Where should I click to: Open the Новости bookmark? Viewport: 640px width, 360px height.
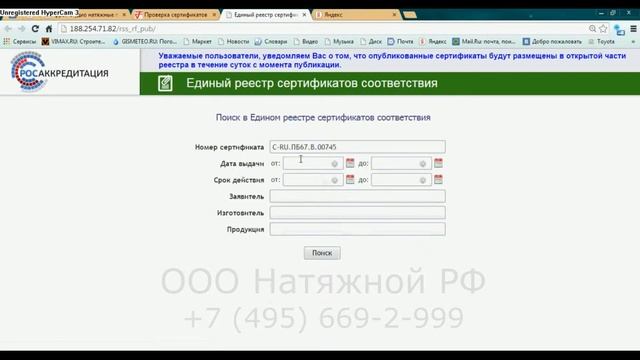point(233,41)
